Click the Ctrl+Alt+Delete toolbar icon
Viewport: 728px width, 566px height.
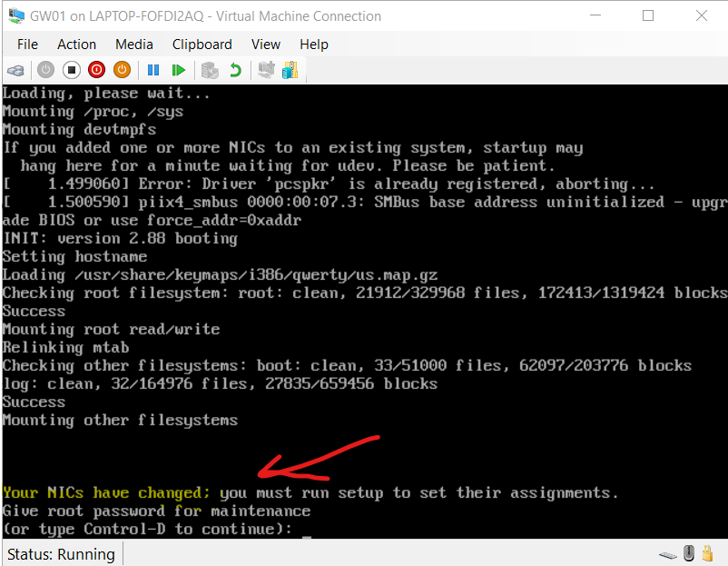coord(15,71)
